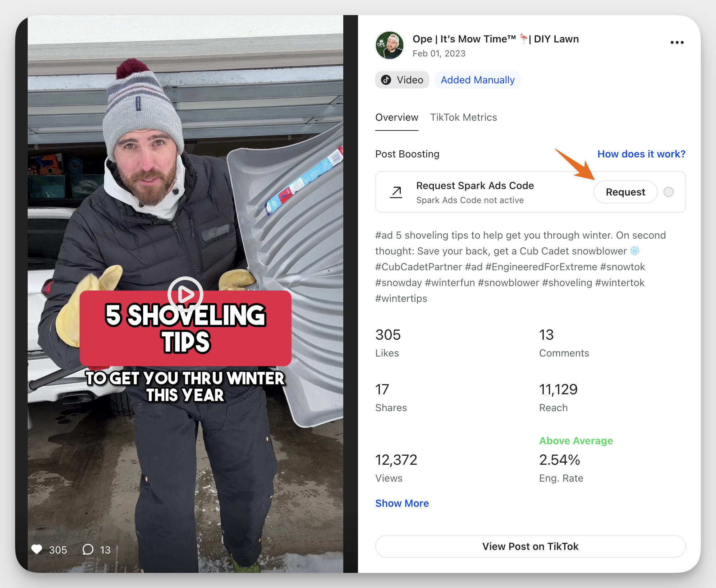Open the three-dot more options menu
This screenshot has height=588, width=716.
[x=677, y=42]
